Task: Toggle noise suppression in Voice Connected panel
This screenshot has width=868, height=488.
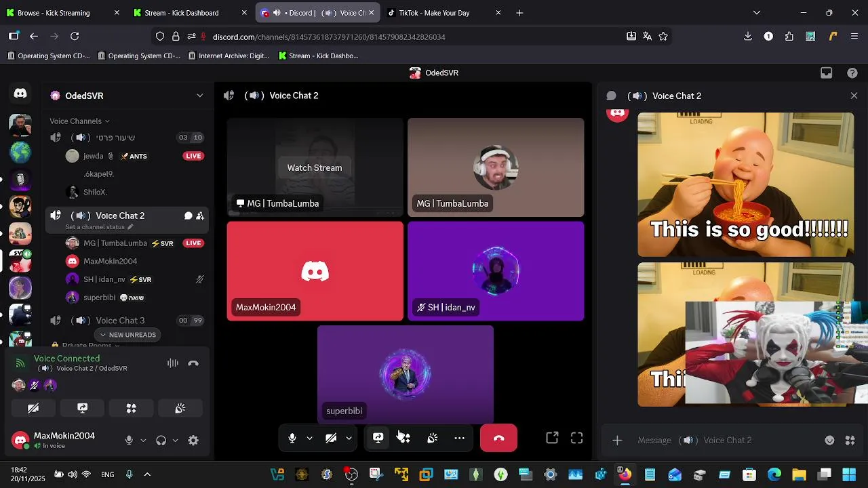Action: click(x=173, y=363)
